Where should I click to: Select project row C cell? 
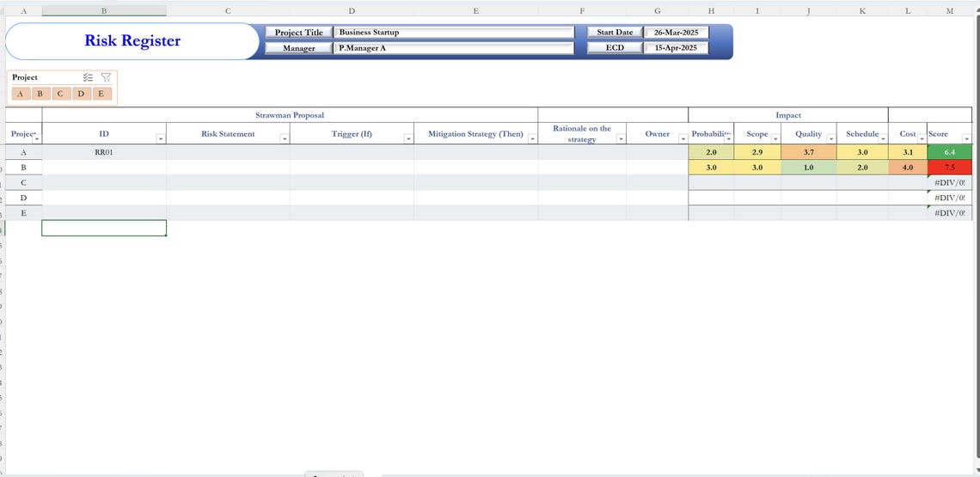click(23, 182)
